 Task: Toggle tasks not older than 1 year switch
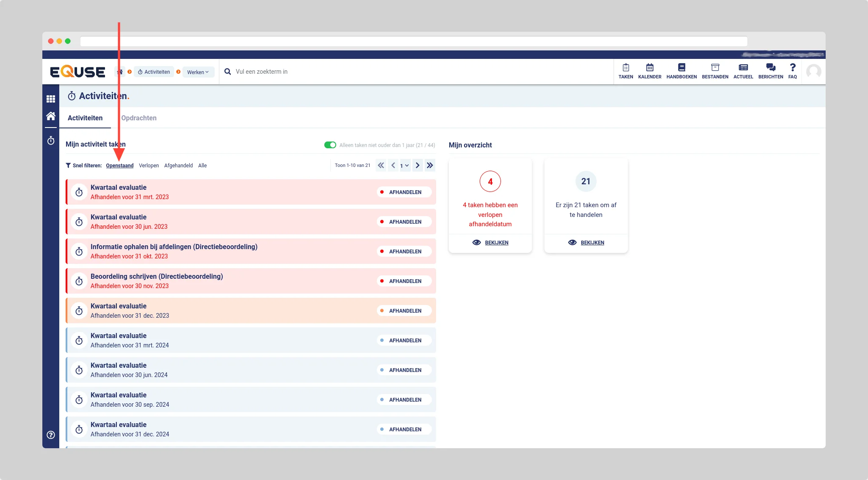click(330, 145)
